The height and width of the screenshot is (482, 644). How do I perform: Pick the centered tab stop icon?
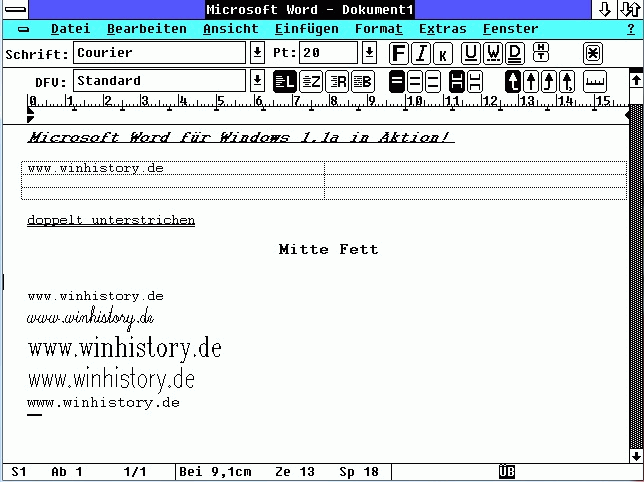pyautogui.click(x=531, y=81)
